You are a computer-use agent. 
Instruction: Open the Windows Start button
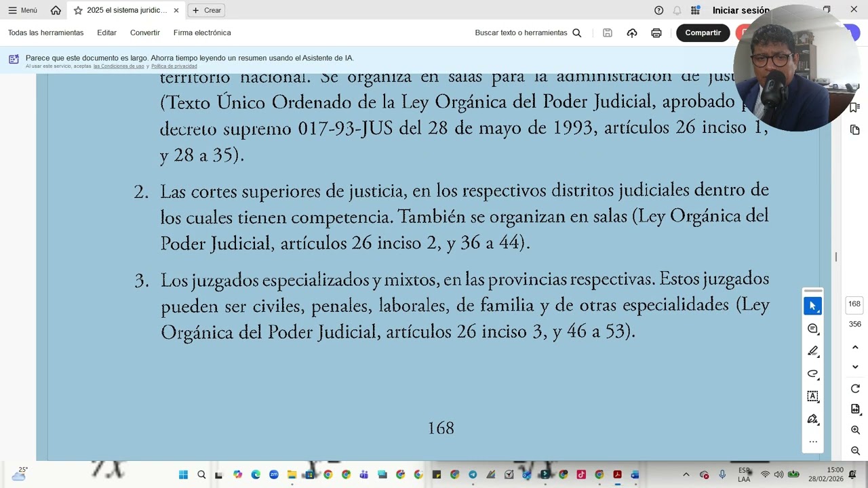183,474
